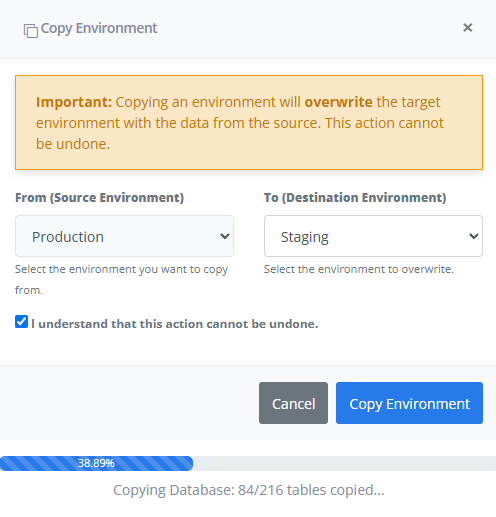Click the 'I understand that this action cannot be undone.' label
The height and width of the screenshot is (517, 496).
pos(175,324)
